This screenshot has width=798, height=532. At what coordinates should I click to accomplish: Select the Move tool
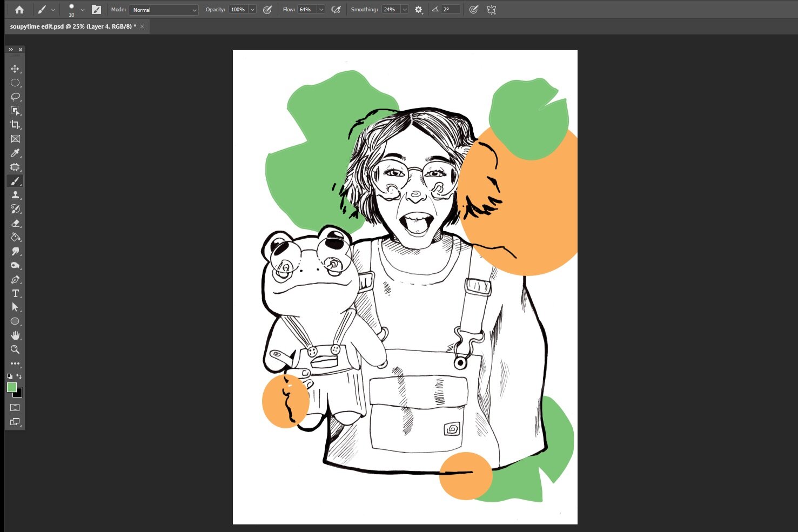(15, 69)
